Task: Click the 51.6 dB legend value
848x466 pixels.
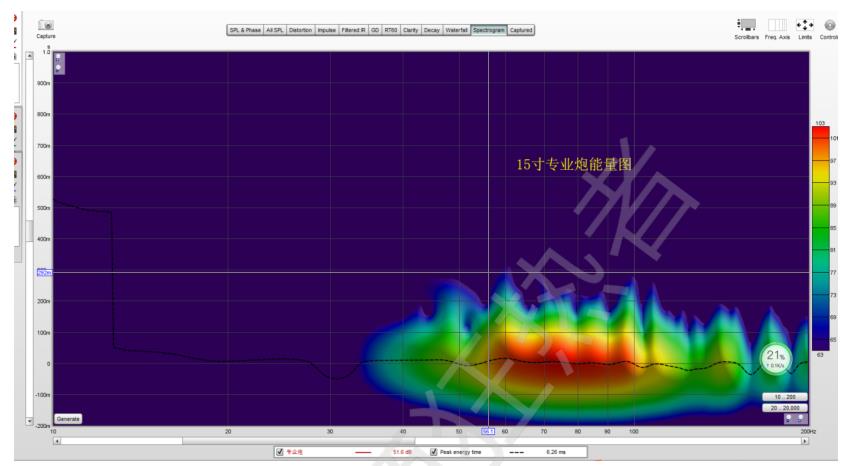Action: pos(402,452)
